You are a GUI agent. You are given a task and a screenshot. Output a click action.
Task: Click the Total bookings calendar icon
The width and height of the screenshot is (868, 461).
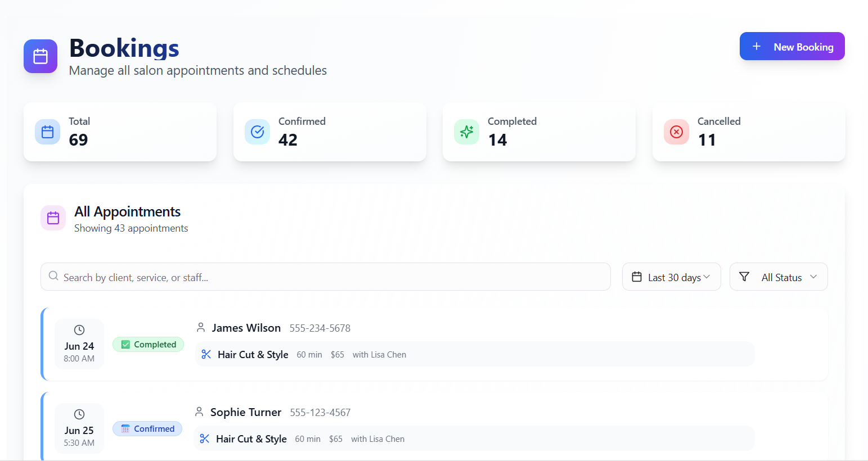click(48, 132)
